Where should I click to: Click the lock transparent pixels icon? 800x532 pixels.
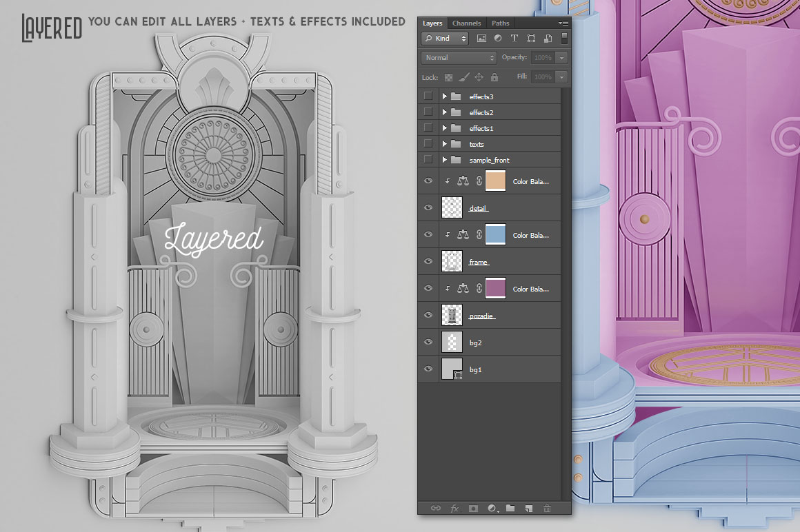point(449,77)
